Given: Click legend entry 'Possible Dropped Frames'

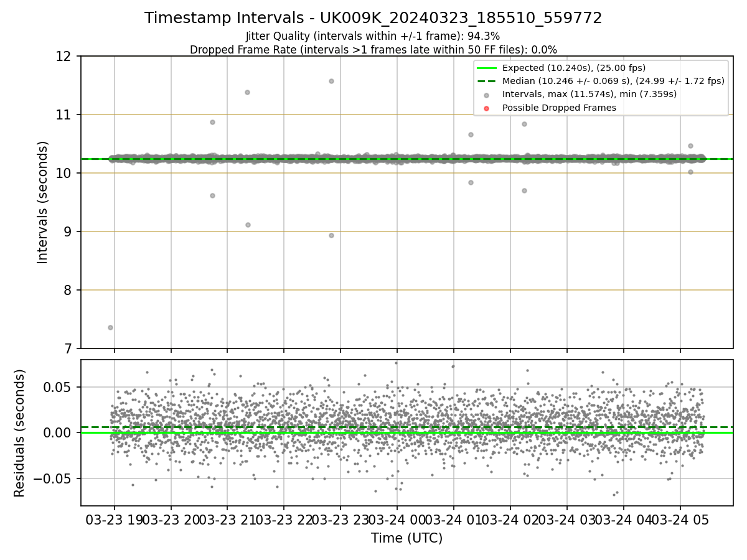Looking at the screenshot, I should [x=559, y=108].
